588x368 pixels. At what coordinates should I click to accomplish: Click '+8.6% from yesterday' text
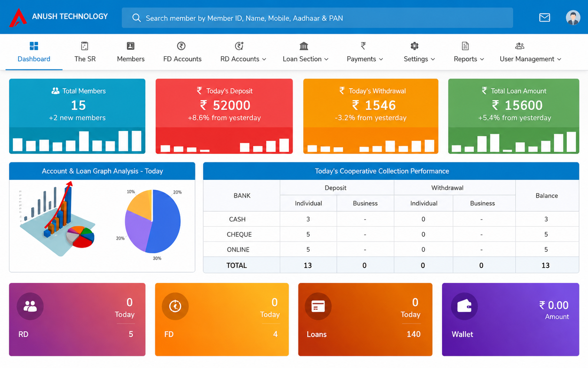pyautogui.click(x=224, y=118)
